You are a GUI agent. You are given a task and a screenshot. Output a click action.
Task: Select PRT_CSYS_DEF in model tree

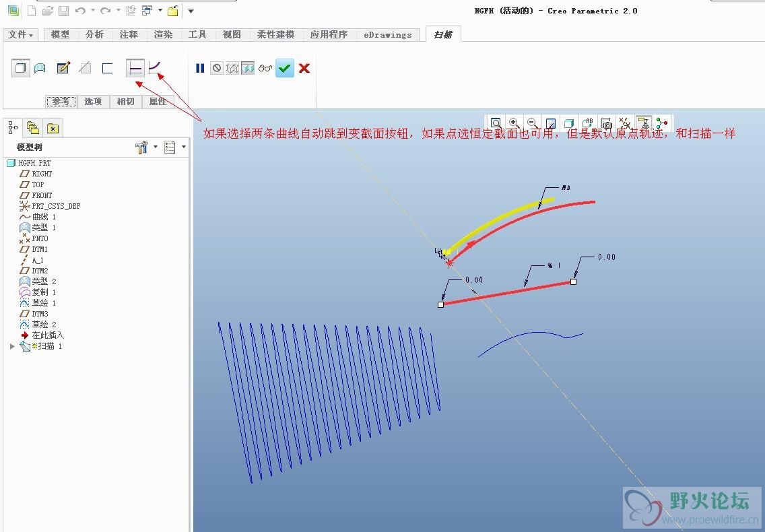pyautogui.click(x=50, y=206)
